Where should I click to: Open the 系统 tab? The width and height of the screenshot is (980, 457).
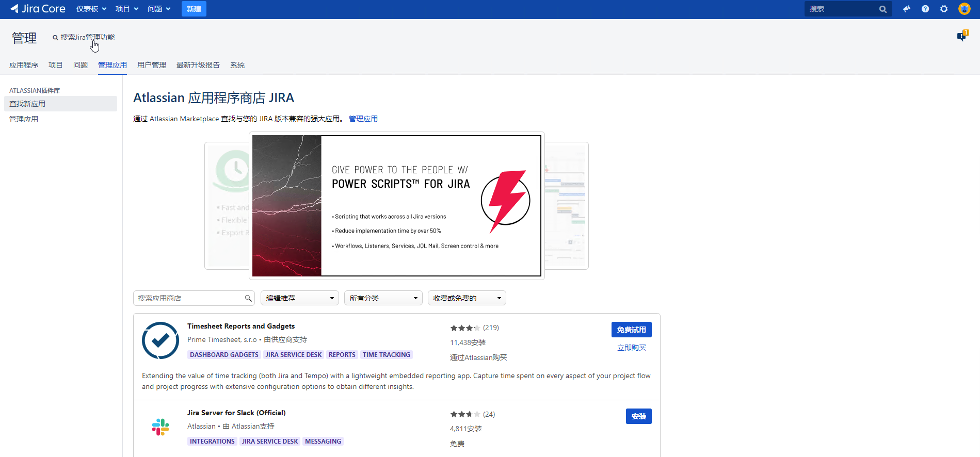pyautogui.click(x=237, y=65)
